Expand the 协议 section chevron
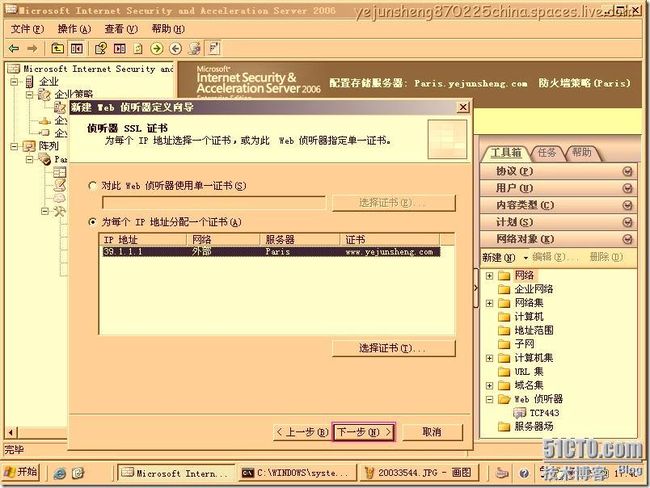Viewport: 650px width, 488px height. pyautogui.click(x=628, y=171)
